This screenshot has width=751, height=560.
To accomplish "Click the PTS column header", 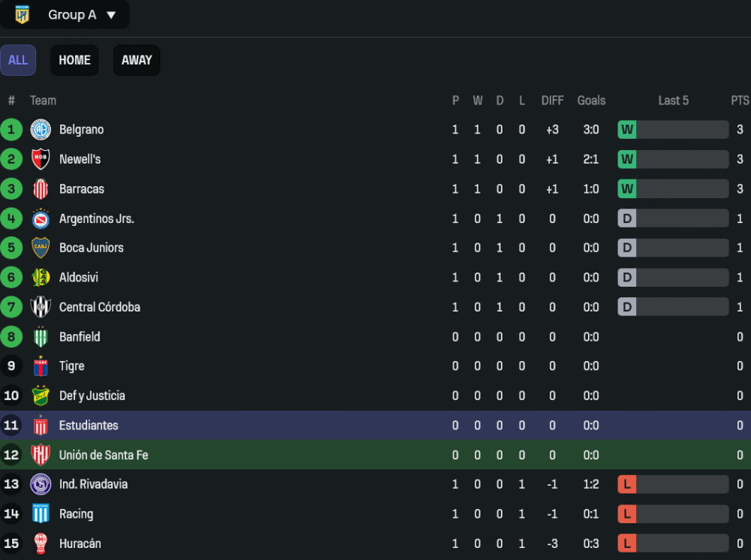I will click(x=740, y=101).
